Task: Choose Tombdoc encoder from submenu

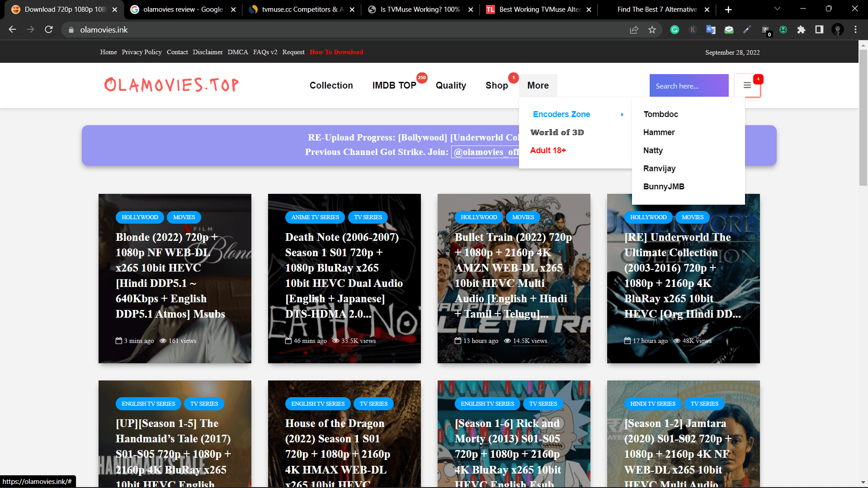Action: (660, 114)
